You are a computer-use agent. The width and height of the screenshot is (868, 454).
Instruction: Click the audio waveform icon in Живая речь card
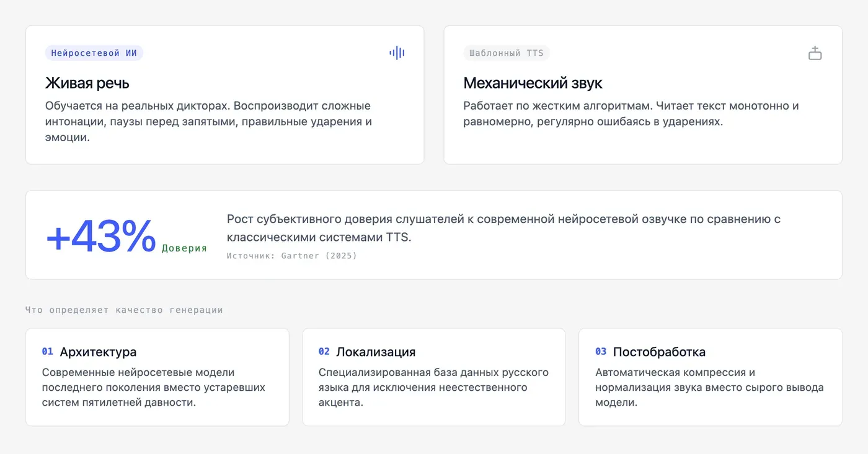click(x=397, y=53)
